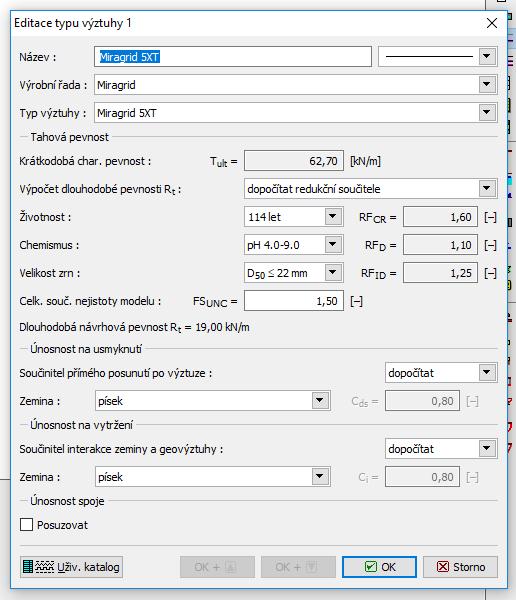Image resolution: width=516 pixels, height=600 pixels.
Task: Click the Ci value field 0,80
Action: point(422,477)
